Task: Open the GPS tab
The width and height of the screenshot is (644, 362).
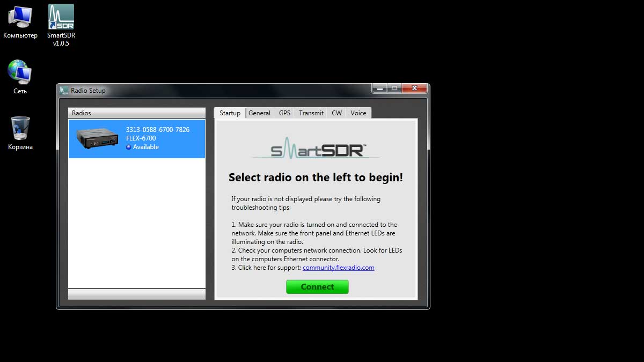Action: (284, 113)
